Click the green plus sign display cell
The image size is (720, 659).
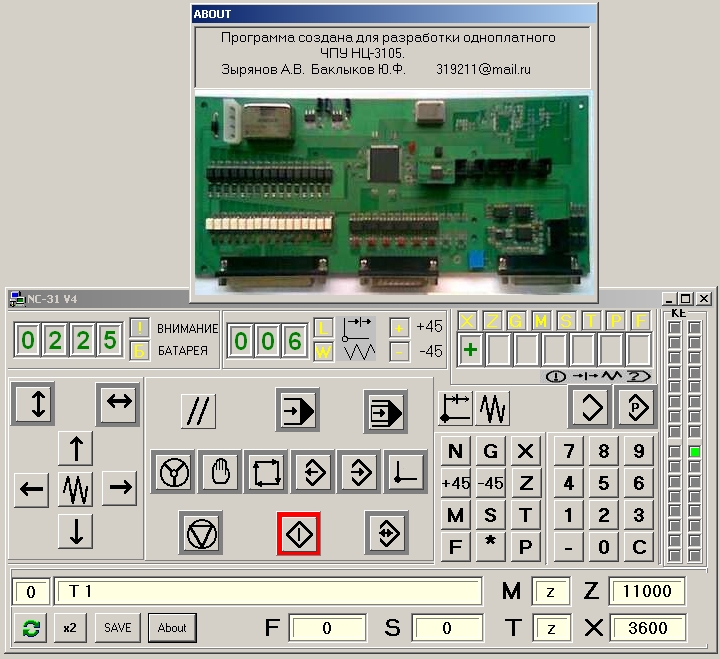(470, 350)
